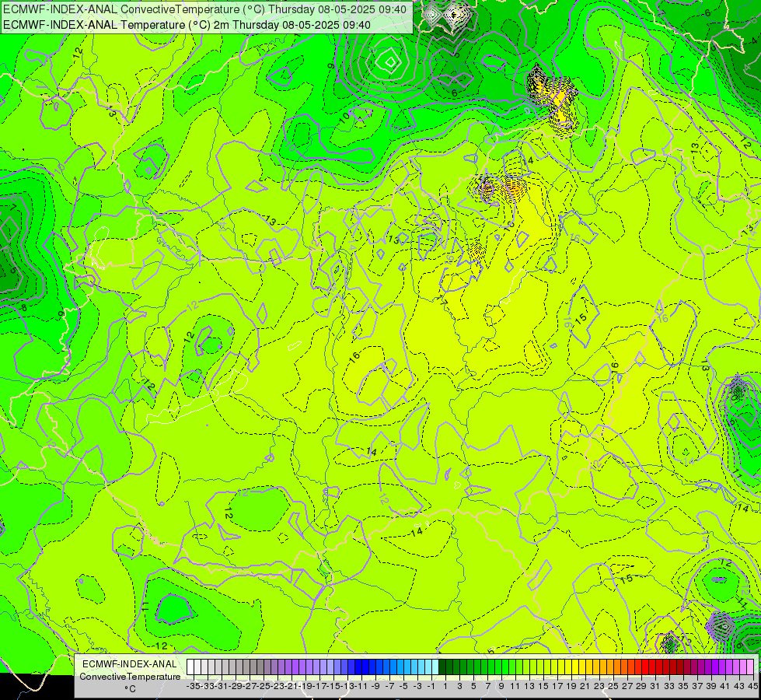Click the legend tick label '23'
Screen dimensions: 761x700
(x=599, y=686)
